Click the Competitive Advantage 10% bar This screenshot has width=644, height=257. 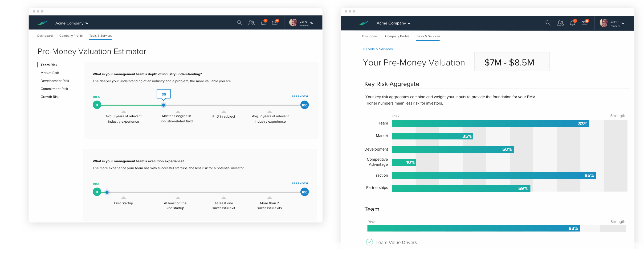[x=404, y=162]
